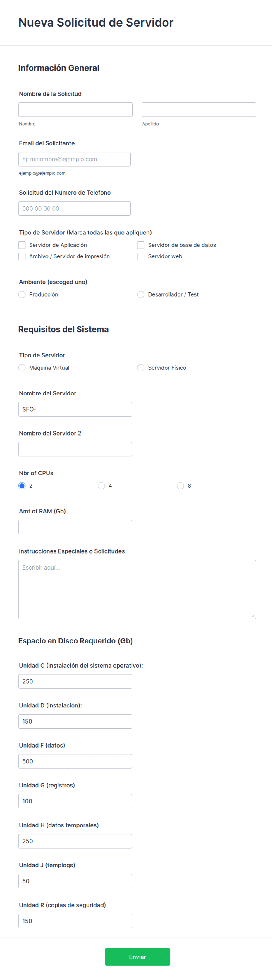Check the Servidor de Aplicación checkbox
Image resolution: width=272 pixels, height=980 pixels.
coord(22,245)
